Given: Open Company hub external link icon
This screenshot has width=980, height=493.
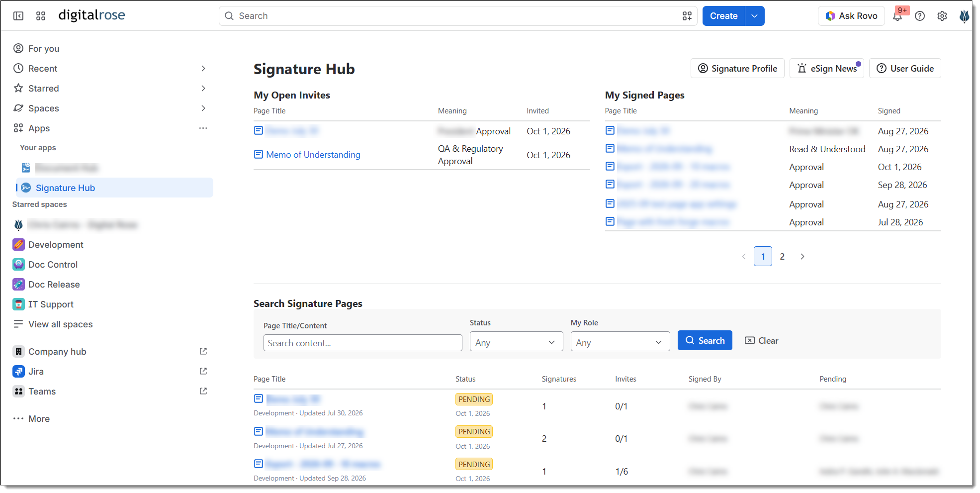Looking at the screenshot, I should (x=203, y=351).
